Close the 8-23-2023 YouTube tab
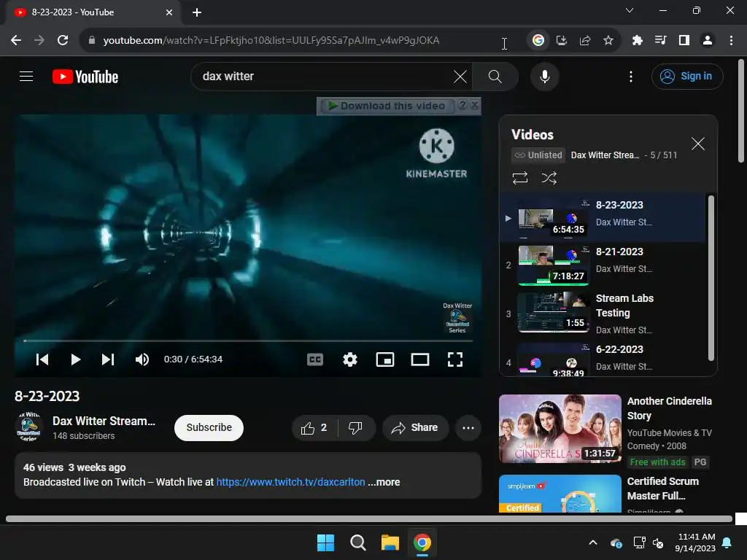 pos(169,12)
